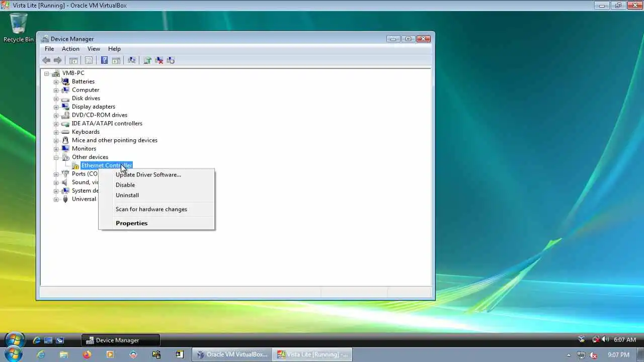The width and height of the screenshot is (644, 362).
Task: Choose Disable in the context menu
Action: click(156, 185)
